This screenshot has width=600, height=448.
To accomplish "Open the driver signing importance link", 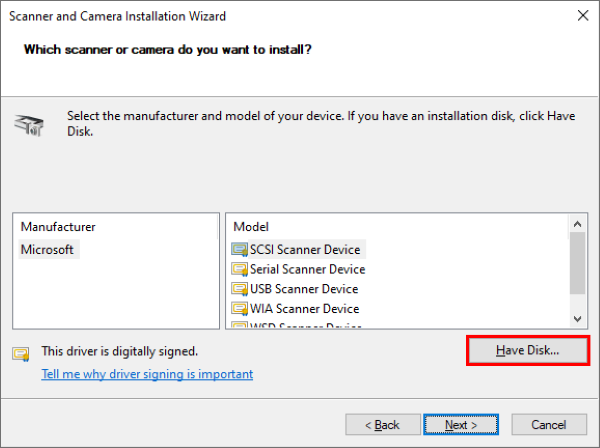I will click(147, 374).
